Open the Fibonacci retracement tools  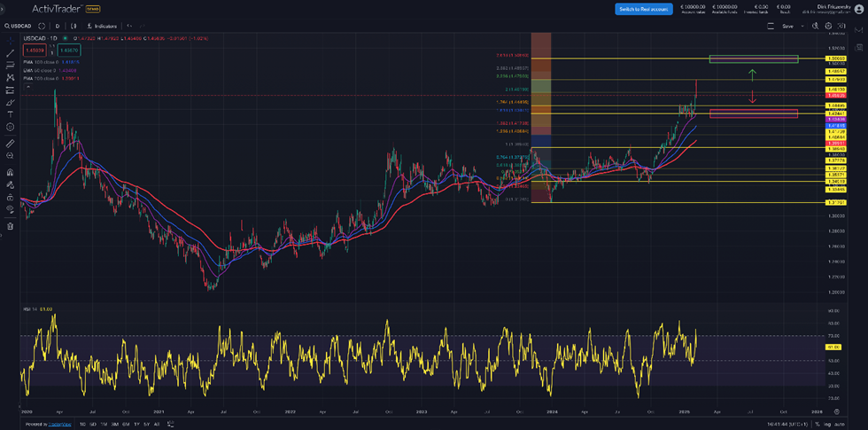[x=10, y=66]
